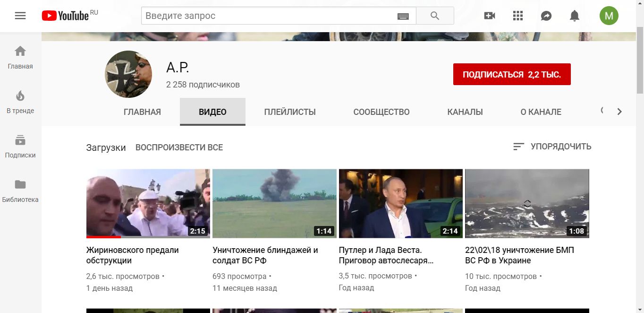Click the 2 258 подписчиков count
Screen dimensions: 644x313
pyautogui.click(x=203, y=85)
